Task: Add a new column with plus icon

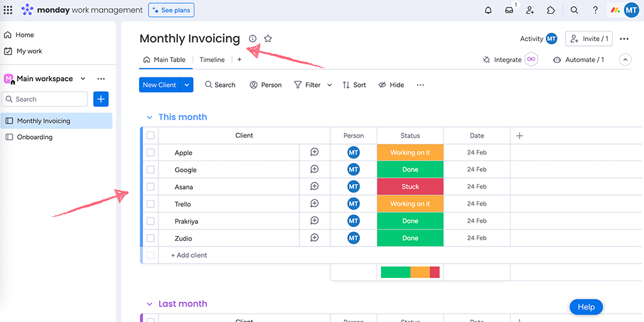Action: (x=519, y=136)
